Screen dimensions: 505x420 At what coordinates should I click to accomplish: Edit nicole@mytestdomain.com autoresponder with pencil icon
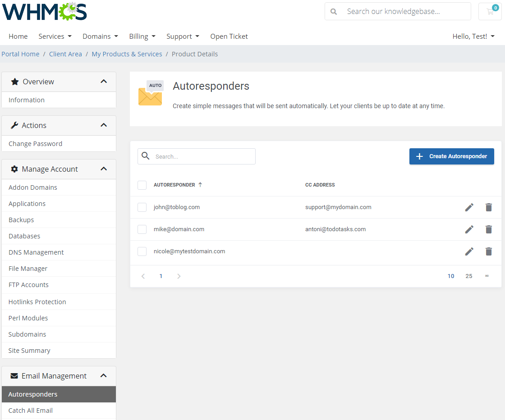(x=469, y=251)
